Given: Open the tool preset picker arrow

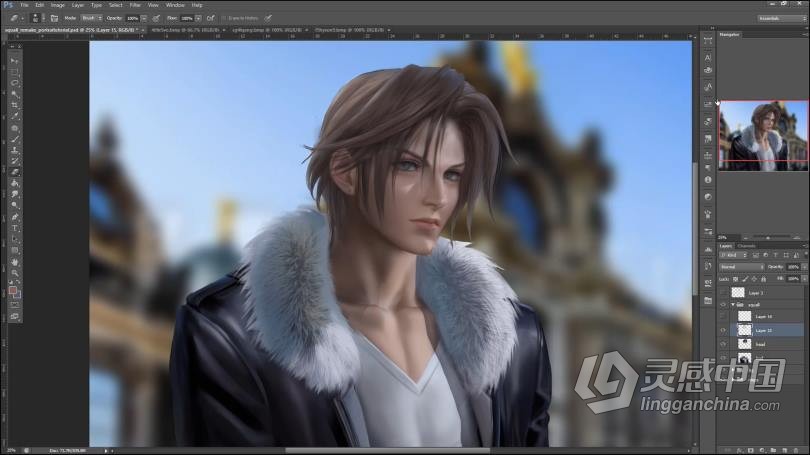Looking at the screenshot, I should (x=22, y=18).
